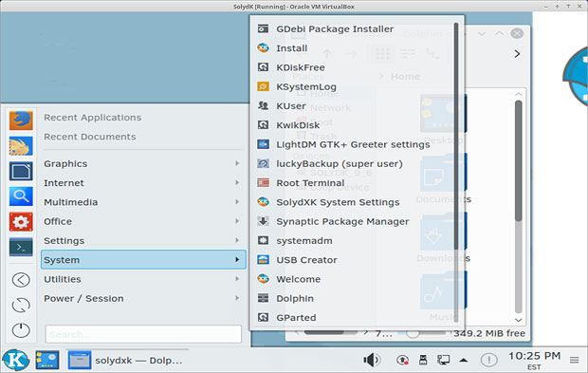
Task: Open Recent Applications
Action: tap(92, 118)
